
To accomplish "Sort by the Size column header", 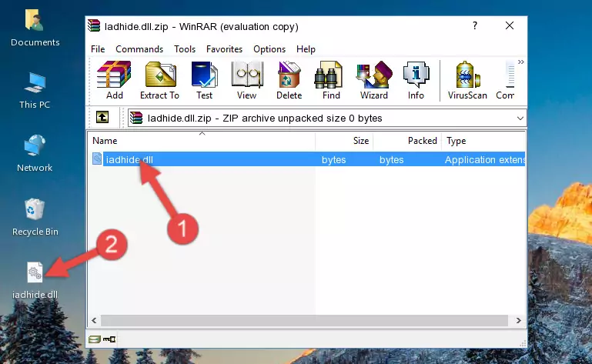I will coord(344,141).
